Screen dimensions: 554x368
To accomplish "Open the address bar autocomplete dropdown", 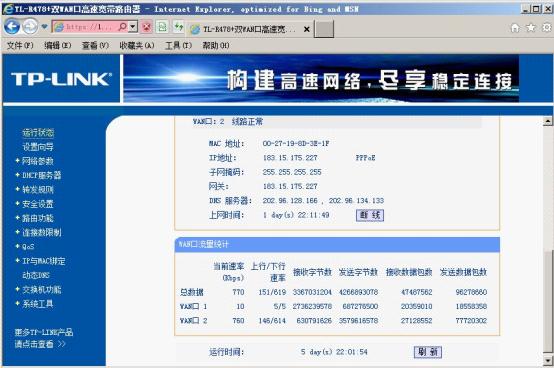I will point(133,26).
